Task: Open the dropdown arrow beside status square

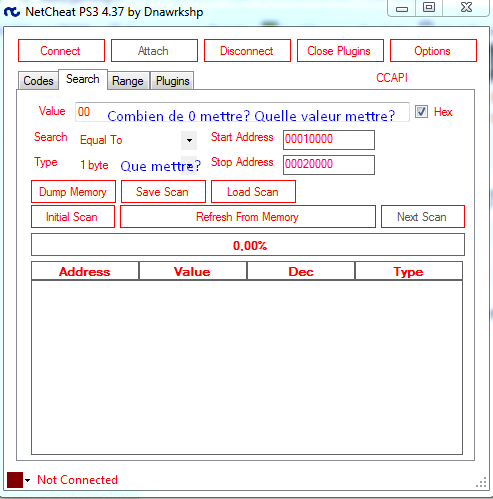Action: [x=28, y=480]
